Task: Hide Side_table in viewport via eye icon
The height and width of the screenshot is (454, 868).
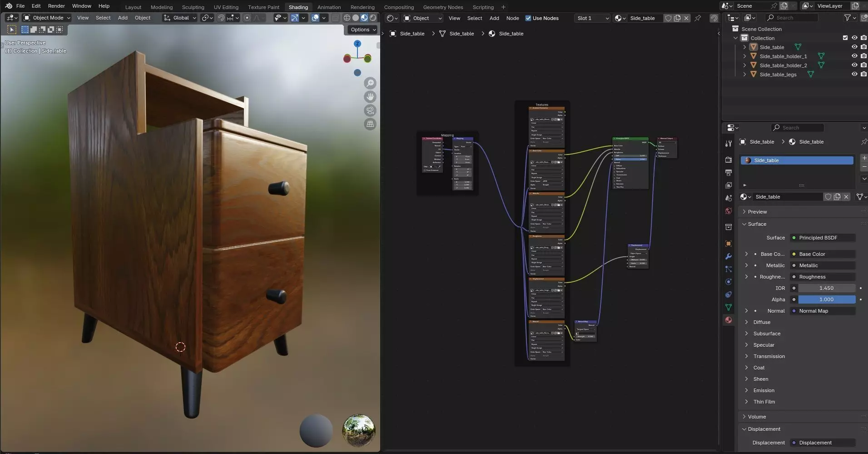Action: (x=854, y=47)
